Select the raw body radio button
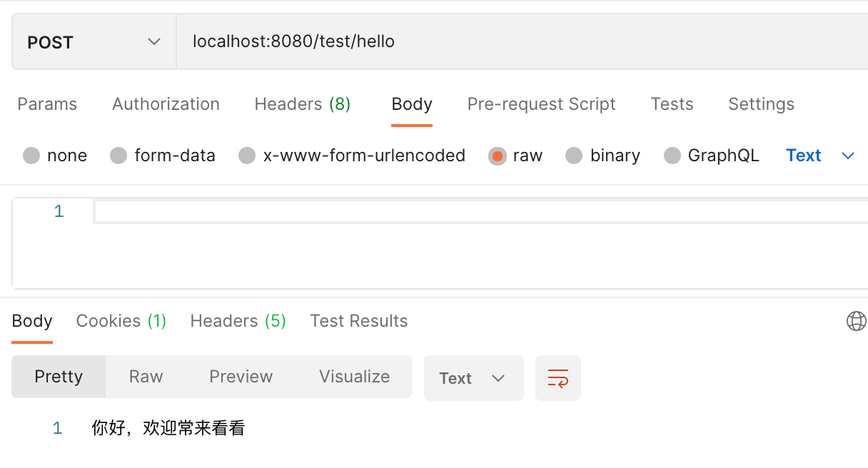This screenshot has height=468, width=868. point(498,156)
